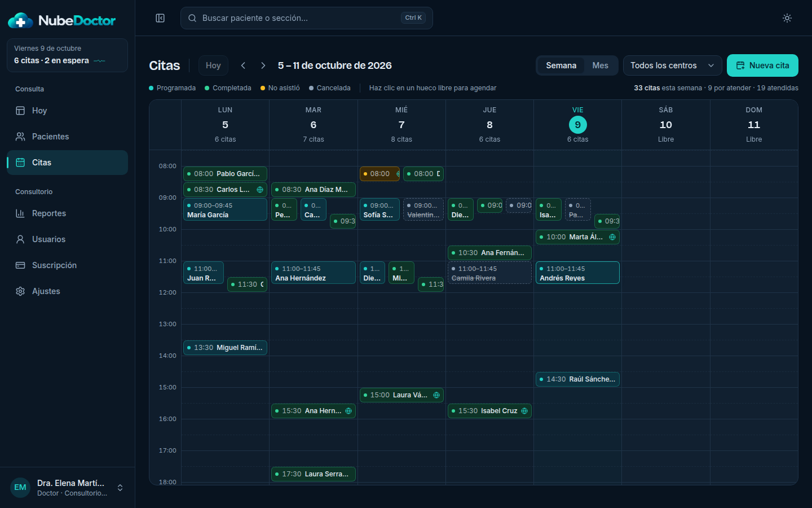
Task: Go to next week with right chevron
Action: pyautogui.click(x=263, y=65)
